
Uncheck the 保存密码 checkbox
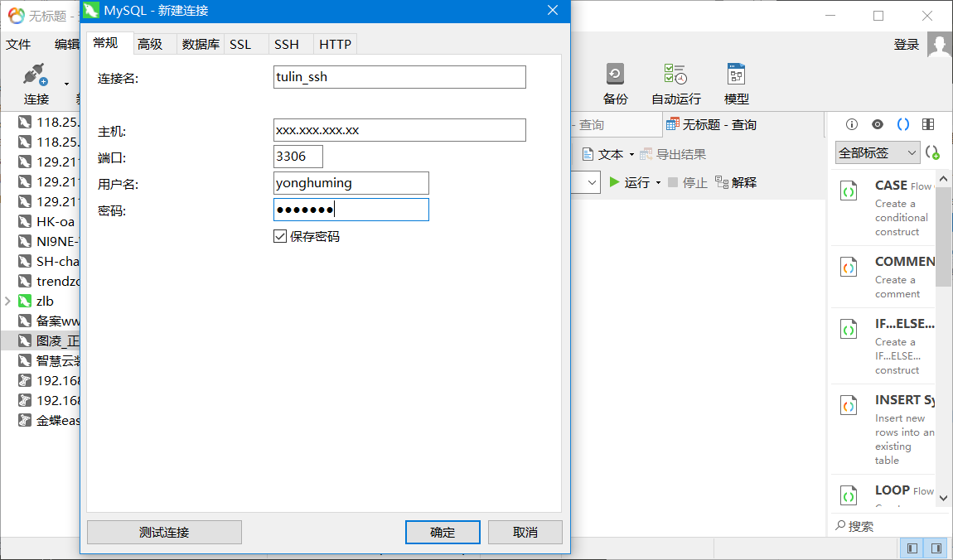coord(280,237)
